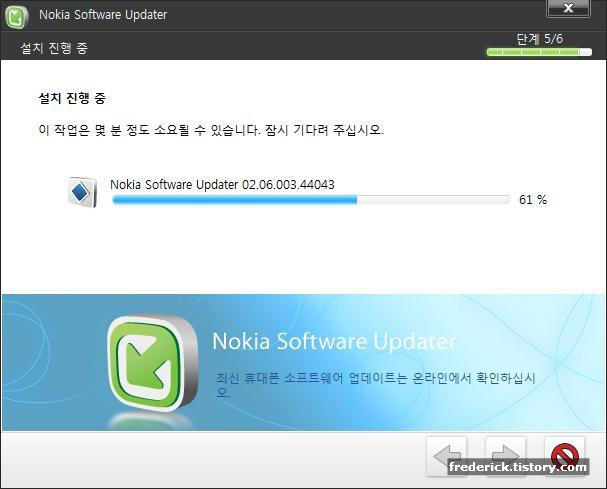Click the large green Nokia updater logo

(x=153, y=364)
